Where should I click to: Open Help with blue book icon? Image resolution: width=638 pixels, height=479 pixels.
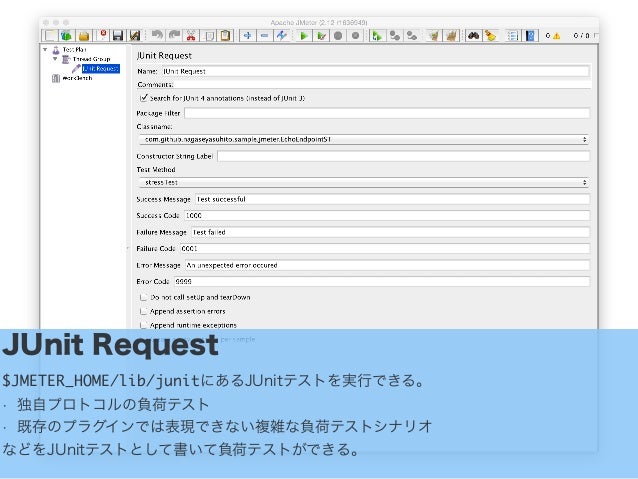(530, 36)
